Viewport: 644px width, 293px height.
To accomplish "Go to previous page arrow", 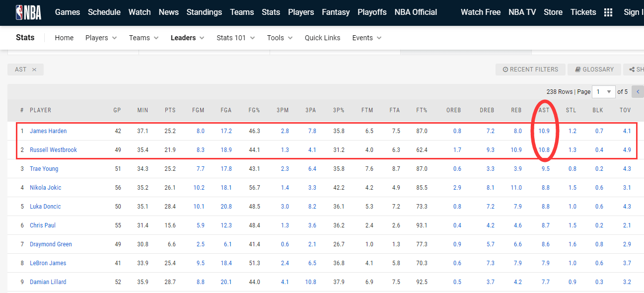I will [x=638, y=92].
